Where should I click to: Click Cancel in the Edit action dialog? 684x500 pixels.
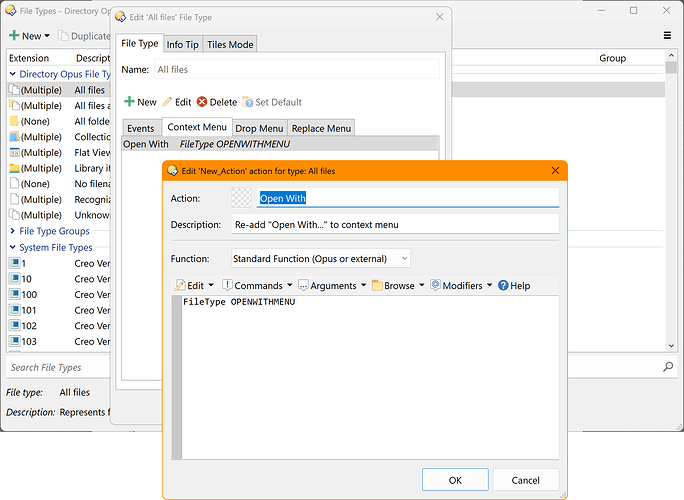(526, 480)
